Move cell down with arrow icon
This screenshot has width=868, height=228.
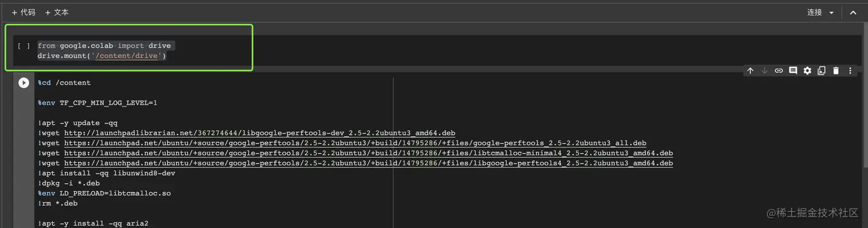click(764, 71)
